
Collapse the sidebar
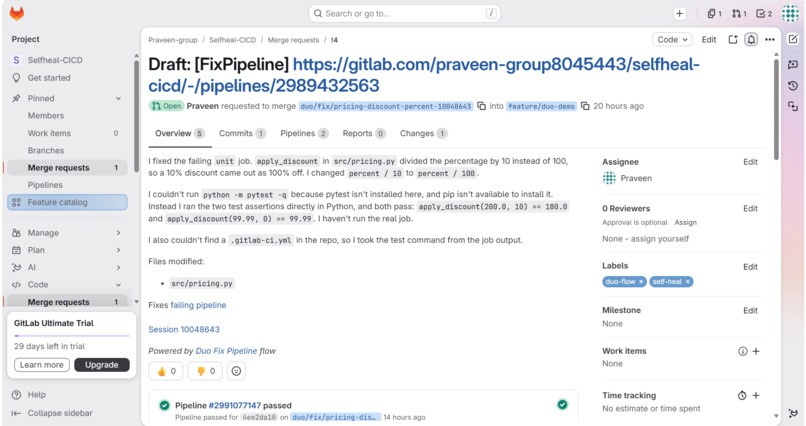tap(52, 413)
